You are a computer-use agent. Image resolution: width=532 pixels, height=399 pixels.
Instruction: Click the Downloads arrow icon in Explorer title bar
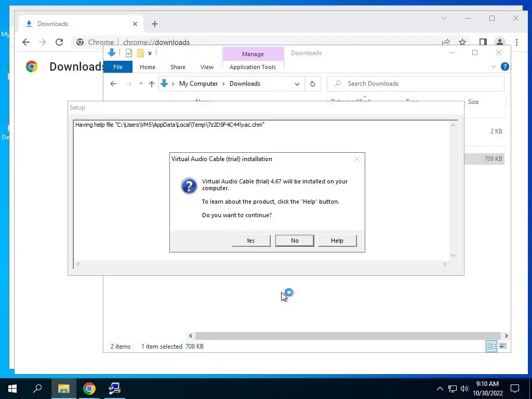coord(112,52)
